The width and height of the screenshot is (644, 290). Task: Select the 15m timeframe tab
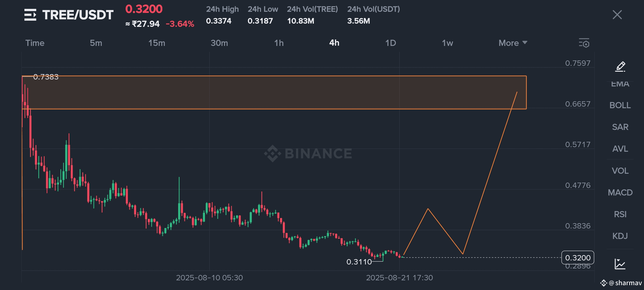tap(157, 43)
